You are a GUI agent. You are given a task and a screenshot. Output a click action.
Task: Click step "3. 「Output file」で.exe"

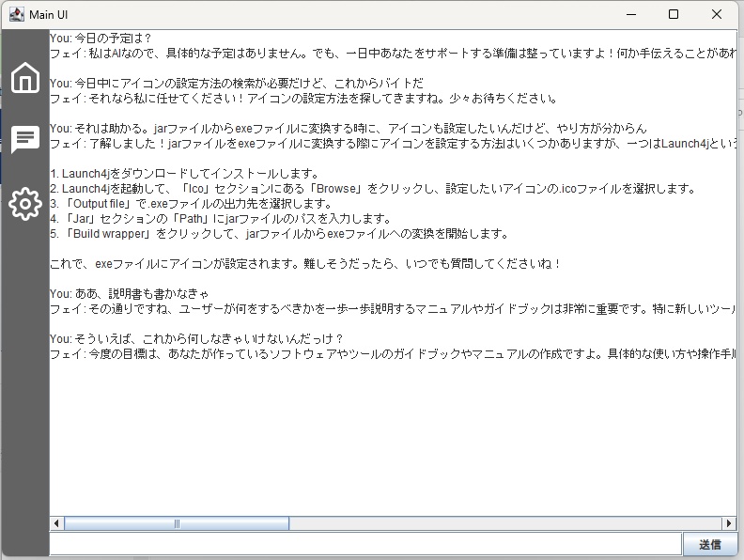pos(192,204)
